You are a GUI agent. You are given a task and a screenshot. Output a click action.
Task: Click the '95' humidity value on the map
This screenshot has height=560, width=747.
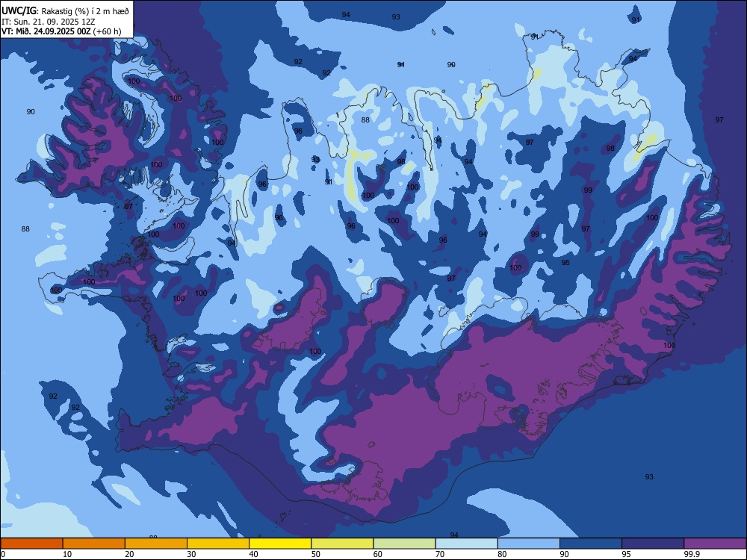pyautogui.click(x=565, y=262)
